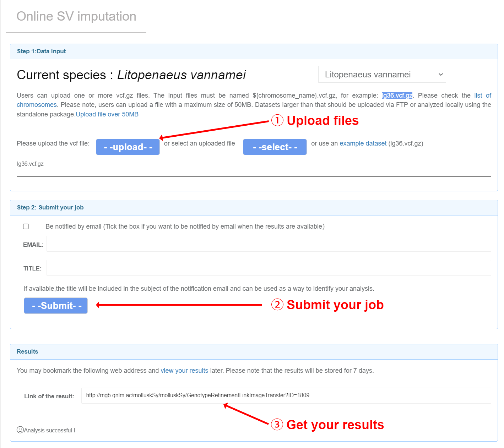Click the Step 2: Submit your job header
This screenshot has width=504, height=448.
[x=254, y=208]
